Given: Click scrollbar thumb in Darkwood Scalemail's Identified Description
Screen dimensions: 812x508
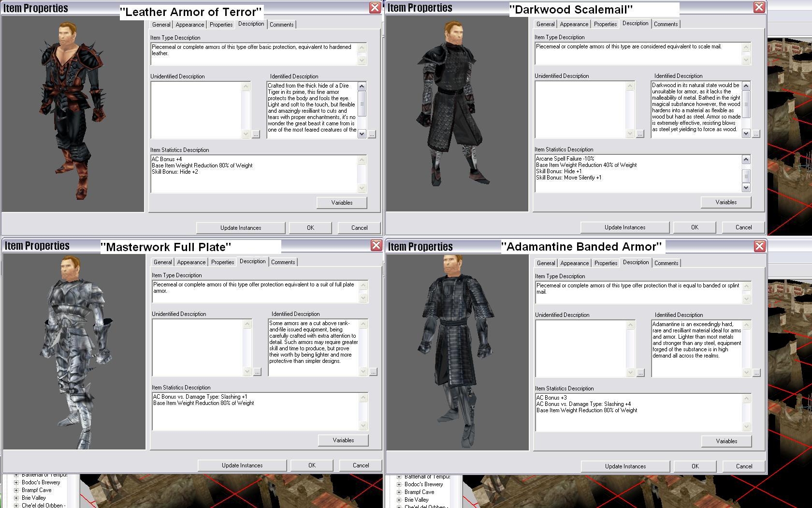Looking at the screenshot, I should (x=746, y=104).
